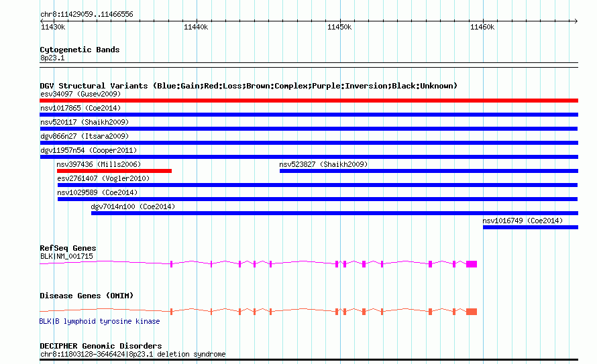Click the dgv7014n100 blue gain bar
Image resolution: width=597 pixels, height=364 pixels.
(335, 213)
